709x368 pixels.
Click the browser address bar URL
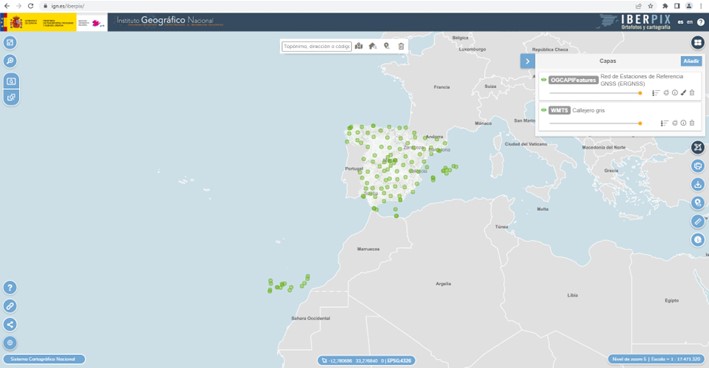pyautogui.click(x=68, y=6)
